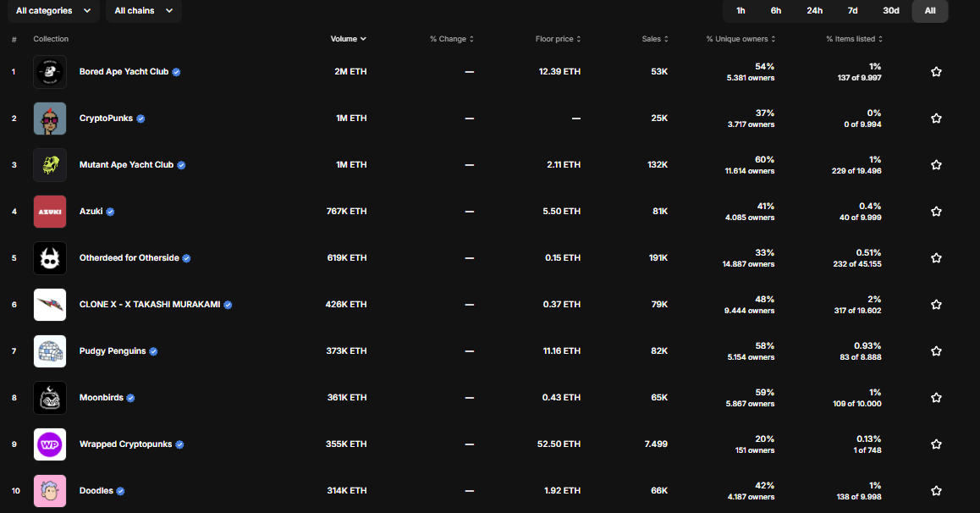The width and height of the screenshot is (980, 513).
Task: Click the Pudgy Penguins igloo icon
Action: (x=49, y=351)
